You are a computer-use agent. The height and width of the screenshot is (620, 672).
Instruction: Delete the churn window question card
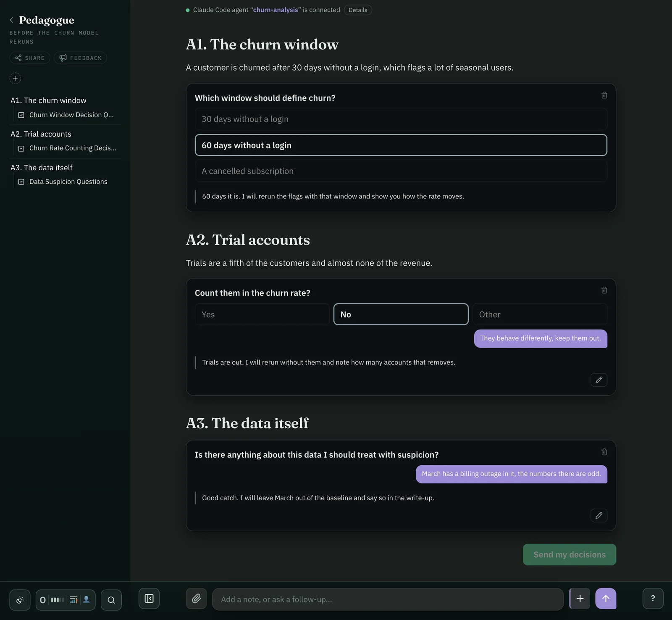604,95
